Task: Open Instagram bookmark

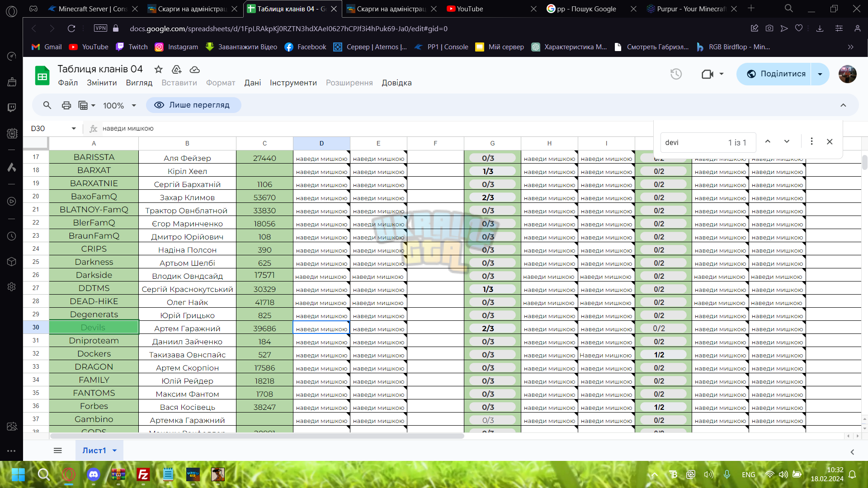Action: coord(176,47)
